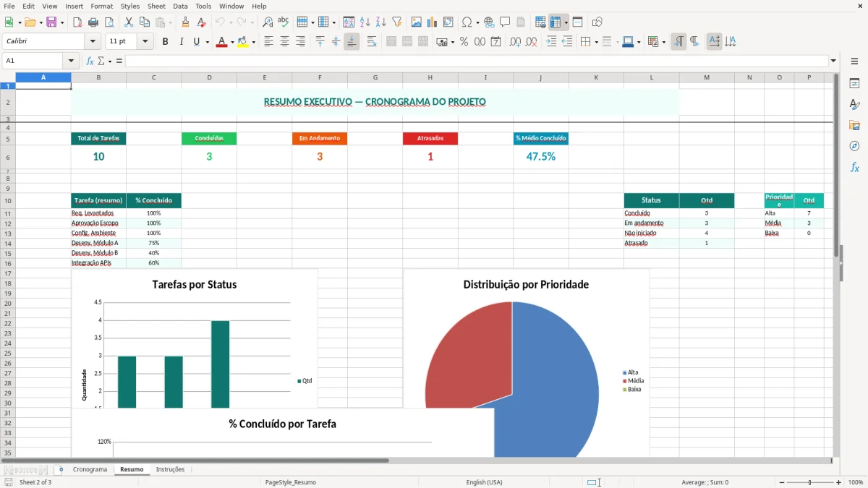
Task: Toggle underline formatting
Action: click(196, 42)
